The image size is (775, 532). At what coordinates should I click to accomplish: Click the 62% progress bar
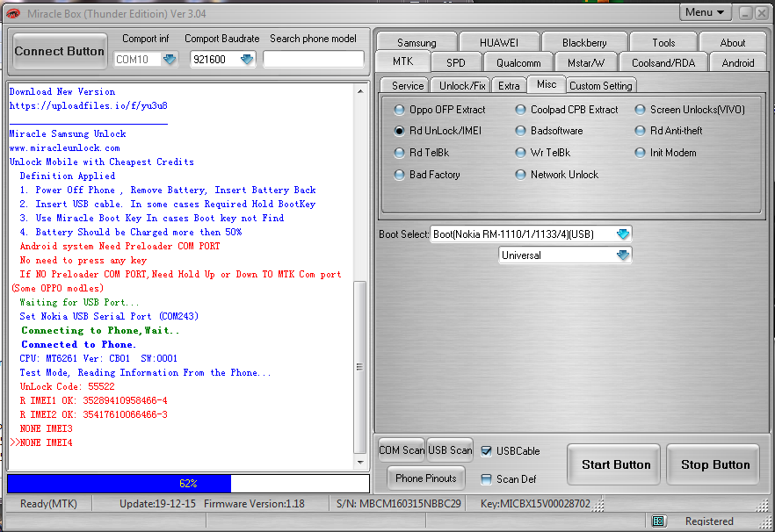(x=188, y=484)
